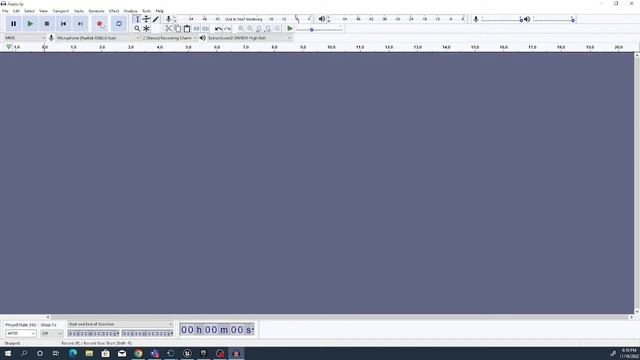This screenshot has height=360, width=640.
Task: Click the Copy icon
Action: 178,29
